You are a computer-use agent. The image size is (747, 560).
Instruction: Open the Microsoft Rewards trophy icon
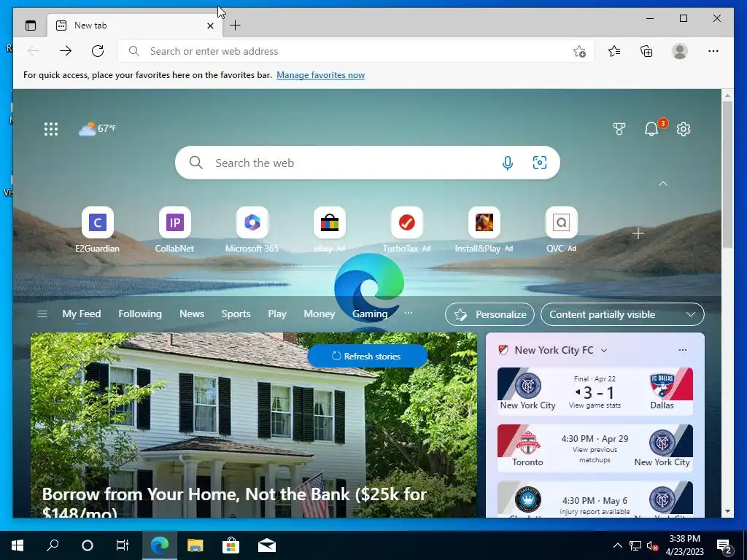pos(619,128)
